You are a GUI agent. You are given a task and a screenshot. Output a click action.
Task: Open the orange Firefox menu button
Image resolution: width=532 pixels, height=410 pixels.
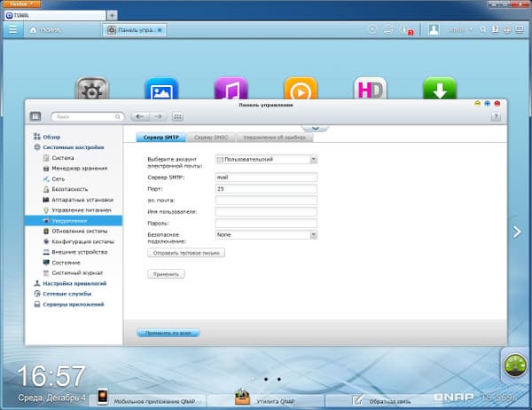(21, 4)
